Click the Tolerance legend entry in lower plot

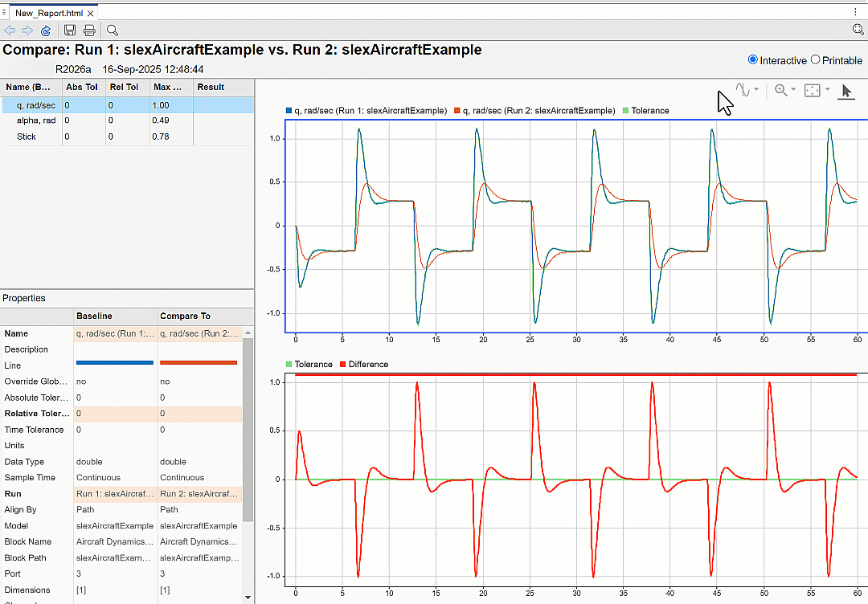click(x=309, y=365)
